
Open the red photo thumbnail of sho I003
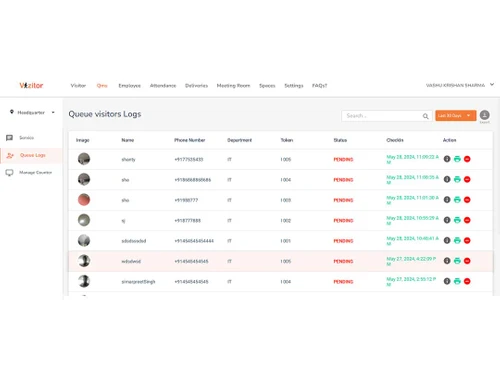tap(84, 200)
